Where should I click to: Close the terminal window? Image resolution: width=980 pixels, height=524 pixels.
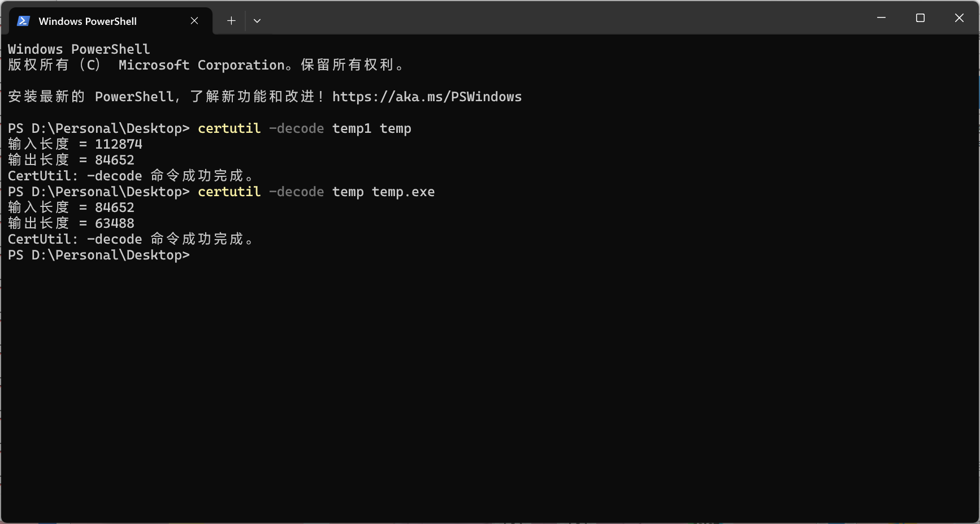pyautogui.click(x=959, y=18)
